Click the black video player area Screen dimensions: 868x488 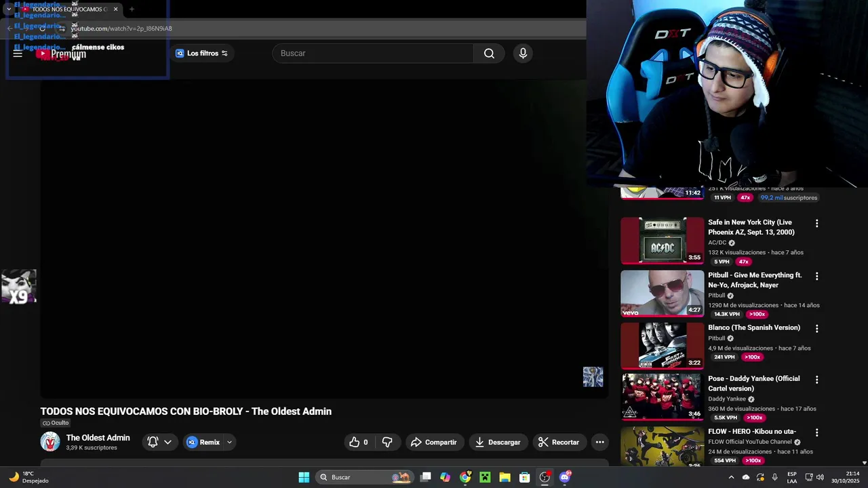324,239
